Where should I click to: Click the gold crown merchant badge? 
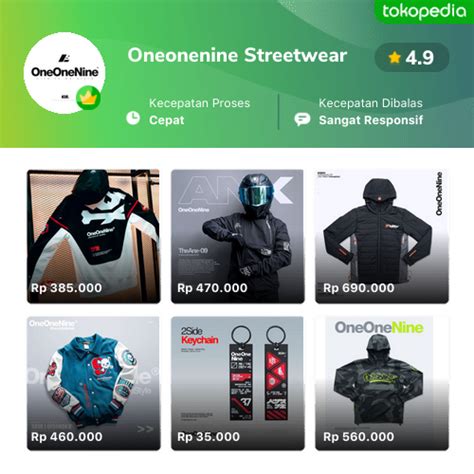point(88,98)
